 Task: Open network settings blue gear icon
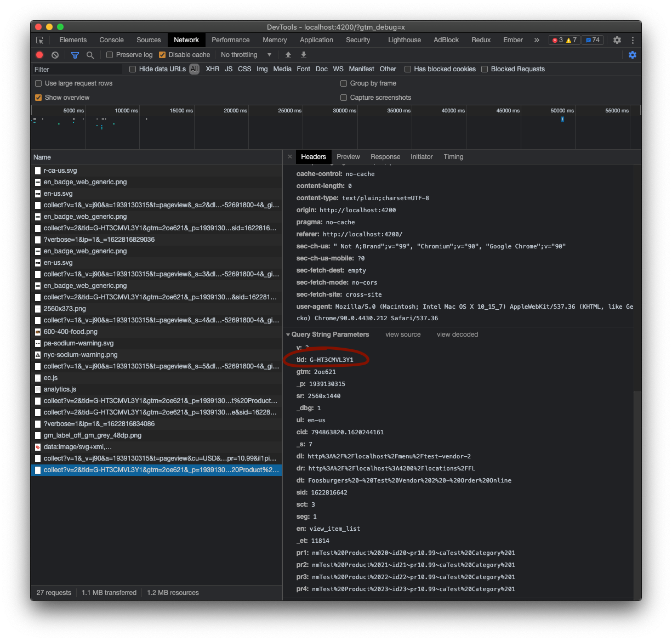[x=633, y=55]
